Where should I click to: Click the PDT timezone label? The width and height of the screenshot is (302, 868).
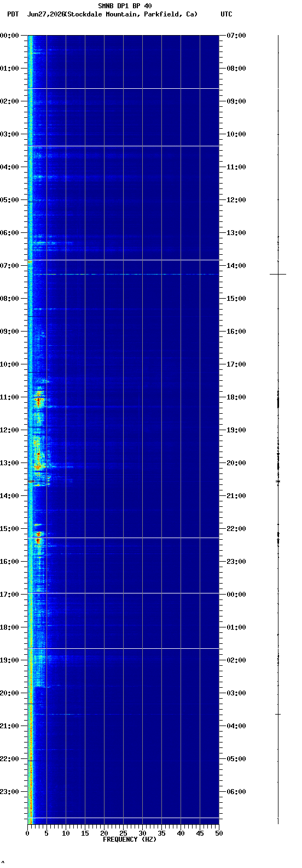pyautogui.click(x=13, y=14)
